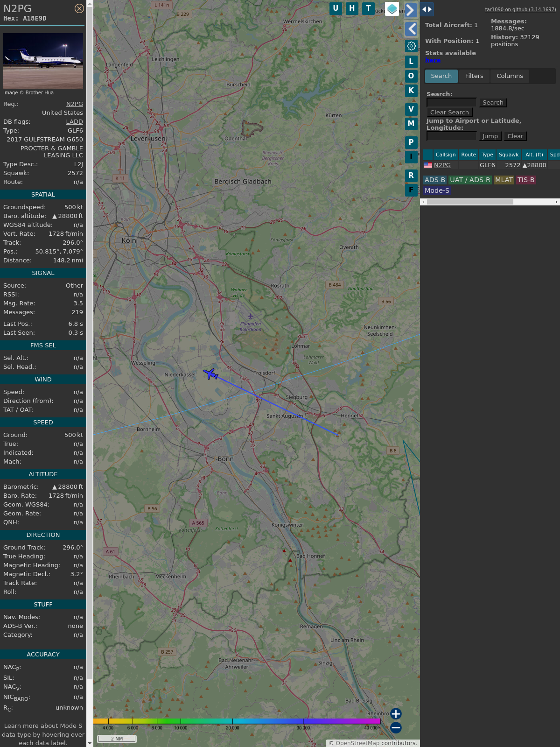This screenshot has width=560, height=747.
Task: Open the N2PG registration link
Action: click(75, 104)
